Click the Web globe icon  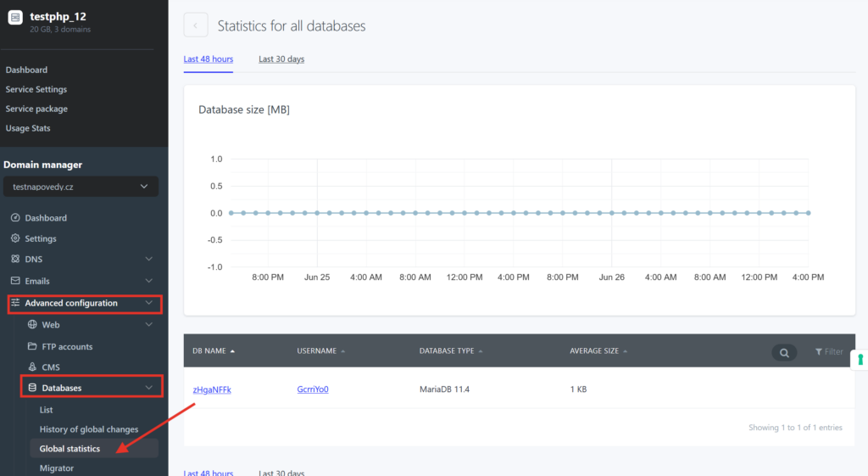click(33, 325)
